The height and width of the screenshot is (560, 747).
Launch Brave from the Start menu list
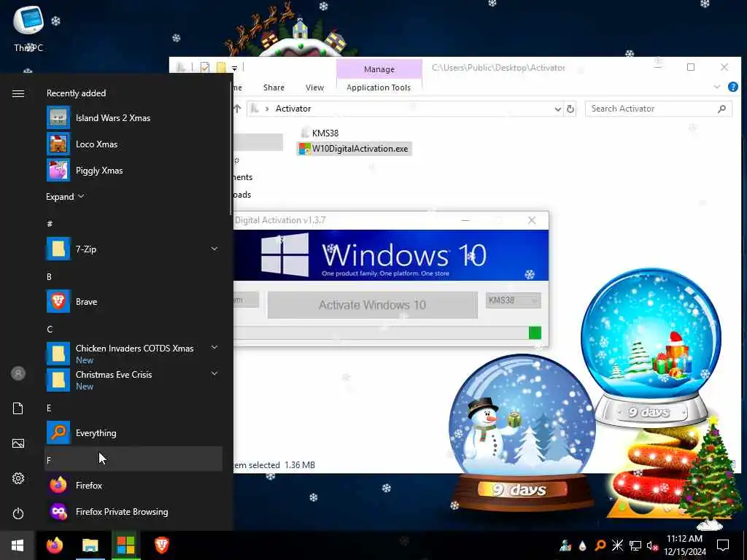click(133, 301)
